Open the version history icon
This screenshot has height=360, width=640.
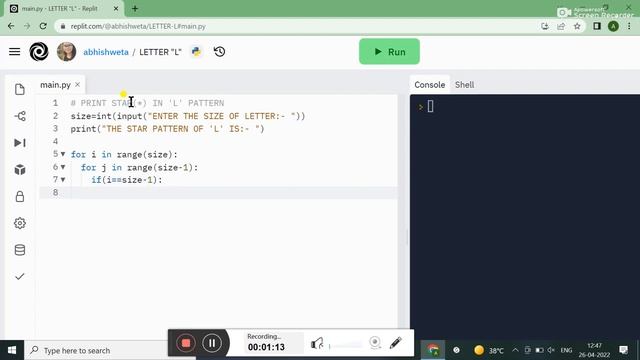(x=220, y=52)
